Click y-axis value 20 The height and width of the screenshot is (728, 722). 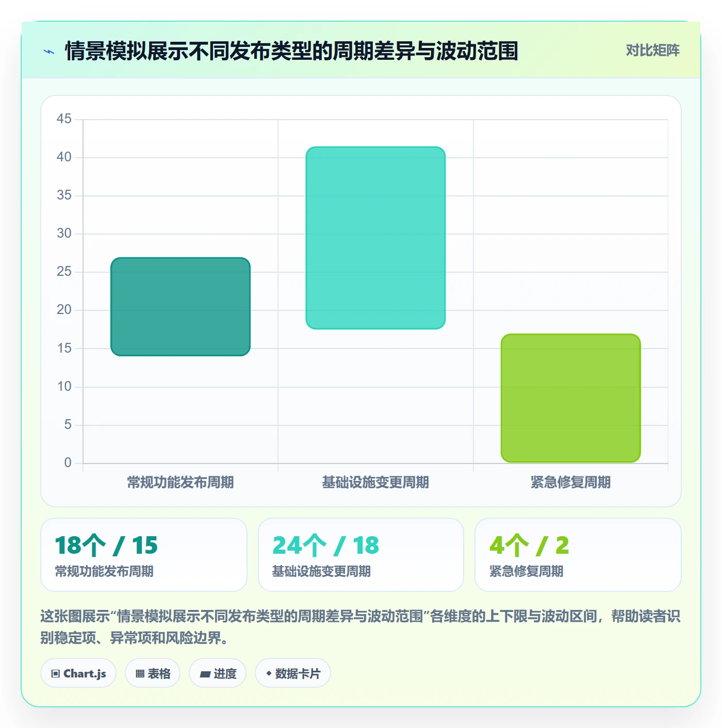click(64, 309)
